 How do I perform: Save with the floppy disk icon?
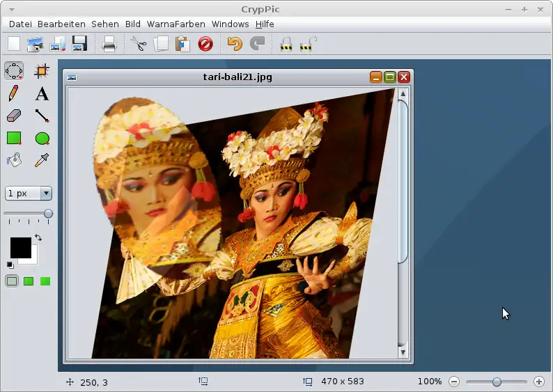tap(79, 44)
